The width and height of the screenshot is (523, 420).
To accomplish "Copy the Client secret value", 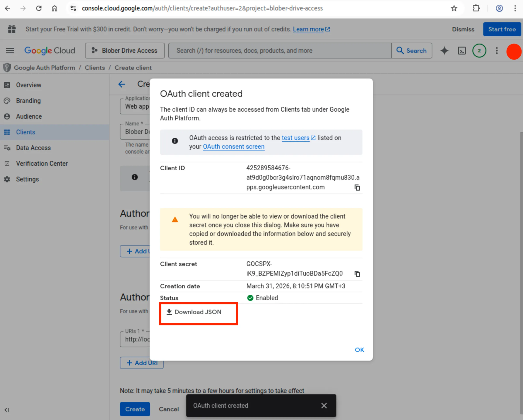I will (357, 274).
